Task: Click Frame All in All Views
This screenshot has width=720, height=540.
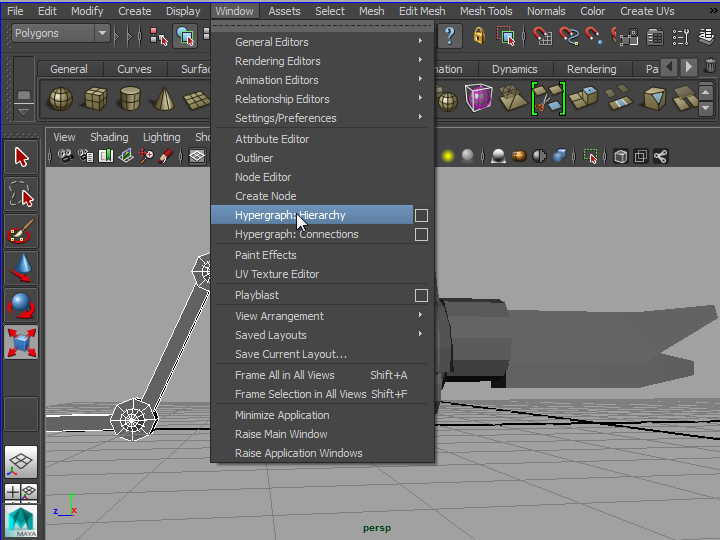Action: (285, 375)
